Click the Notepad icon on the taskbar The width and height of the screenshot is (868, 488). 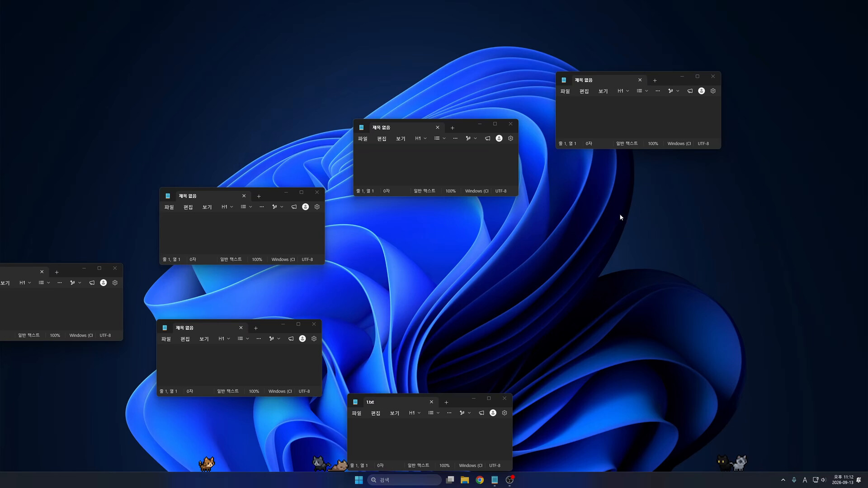tap(495, 480)
